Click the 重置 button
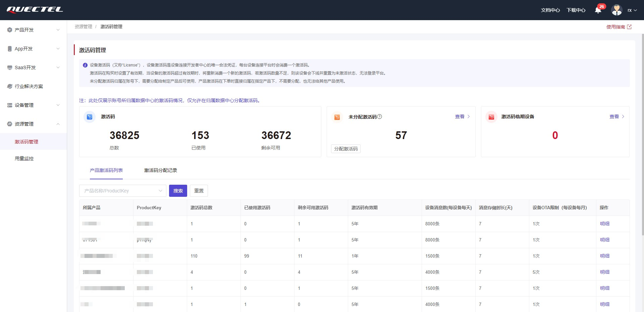The height and width of the screenshot is (312, 644). (x=199, y=191)
